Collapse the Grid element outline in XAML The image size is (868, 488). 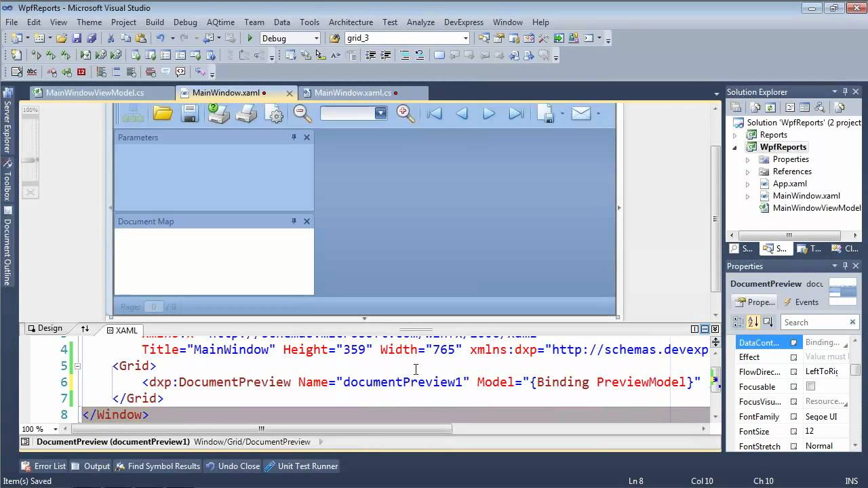point(77,366)
